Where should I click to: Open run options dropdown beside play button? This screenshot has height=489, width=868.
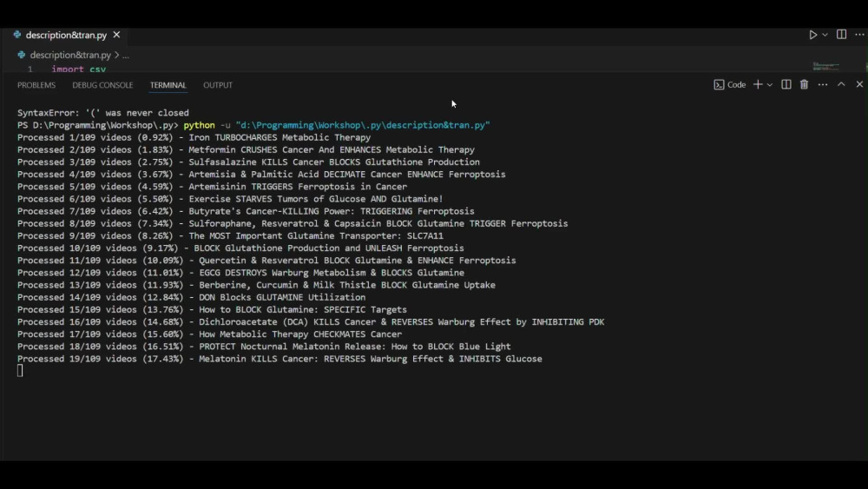coord(825,35)
